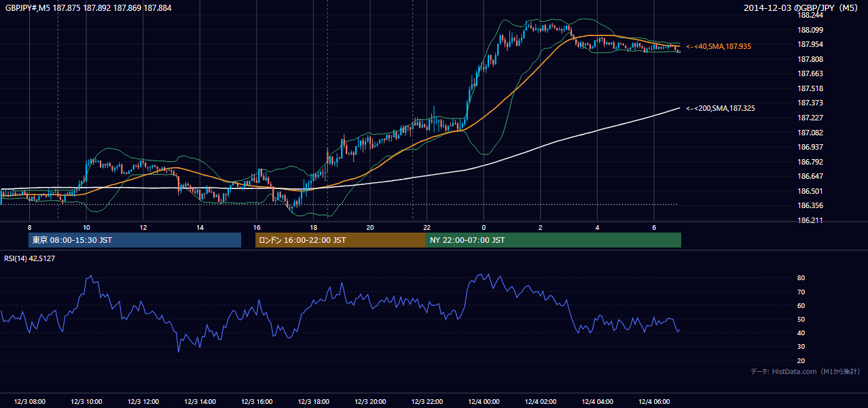This screenshot has height=408, width=868.
Task: Select the 40 SMA 187.935 label
Action: (x=718, y=46)
